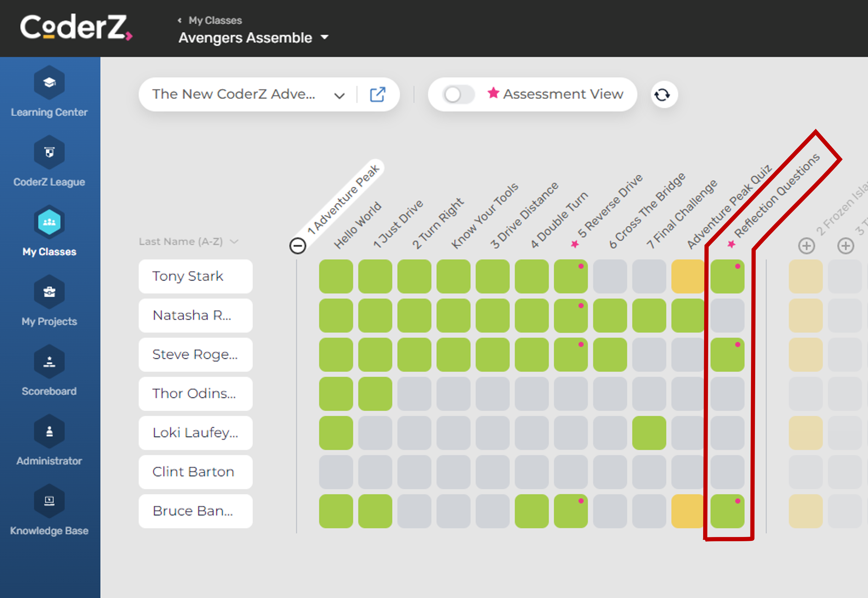The width and height of the screenshot is (868, 598).
Task: Open Clint Barton's grey Hello World cell
Action: 336,472
